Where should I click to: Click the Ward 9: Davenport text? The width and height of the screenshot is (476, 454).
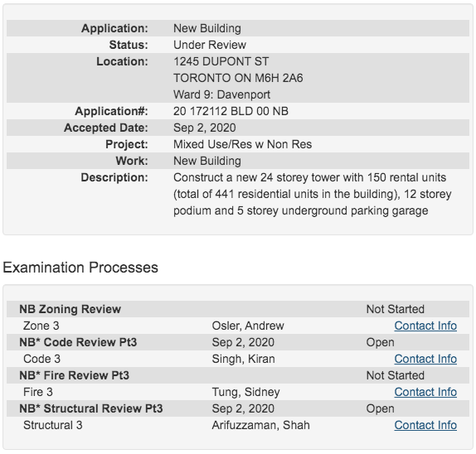221,94
